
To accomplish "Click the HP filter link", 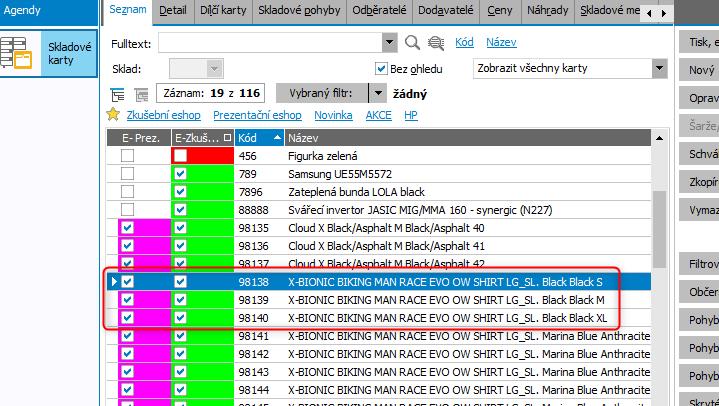I will click(411, 115).
